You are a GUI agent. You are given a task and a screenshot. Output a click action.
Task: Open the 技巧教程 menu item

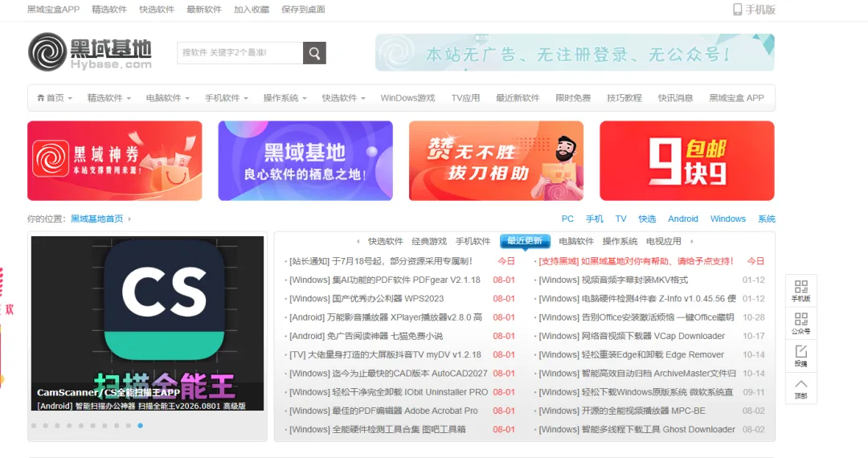tap(624, 98)
